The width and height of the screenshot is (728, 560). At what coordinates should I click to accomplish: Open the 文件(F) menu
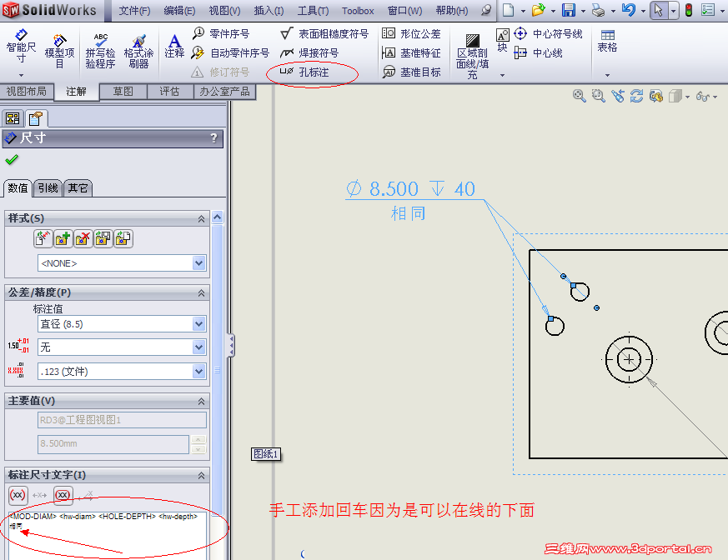[x=134, y=11]
